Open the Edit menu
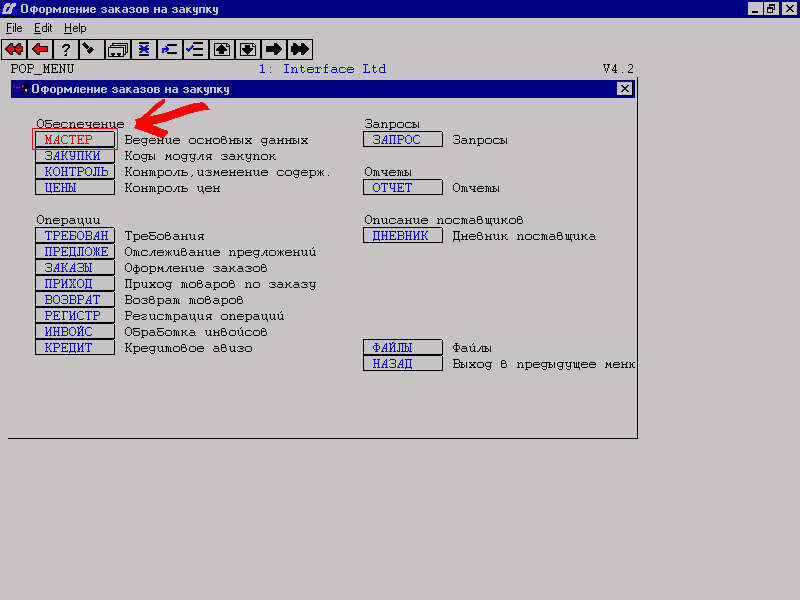 pos(43,28)
